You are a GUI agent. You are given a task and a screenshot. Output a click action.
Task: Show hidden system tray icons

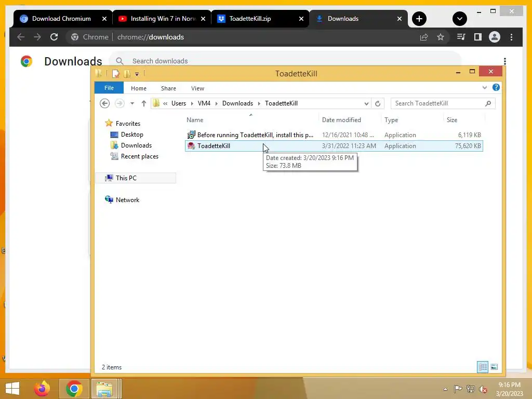coord(445,389)
